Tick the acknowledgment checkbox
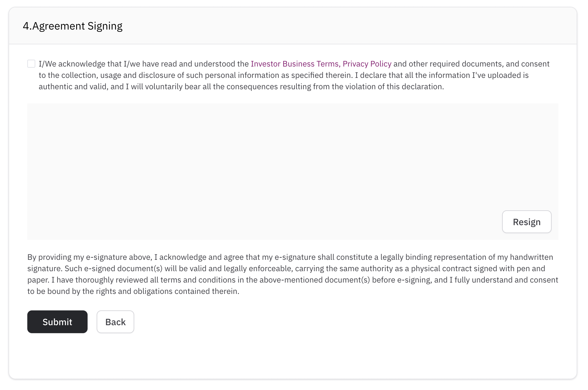Screen dimensions: 588x390 point(31,64)
